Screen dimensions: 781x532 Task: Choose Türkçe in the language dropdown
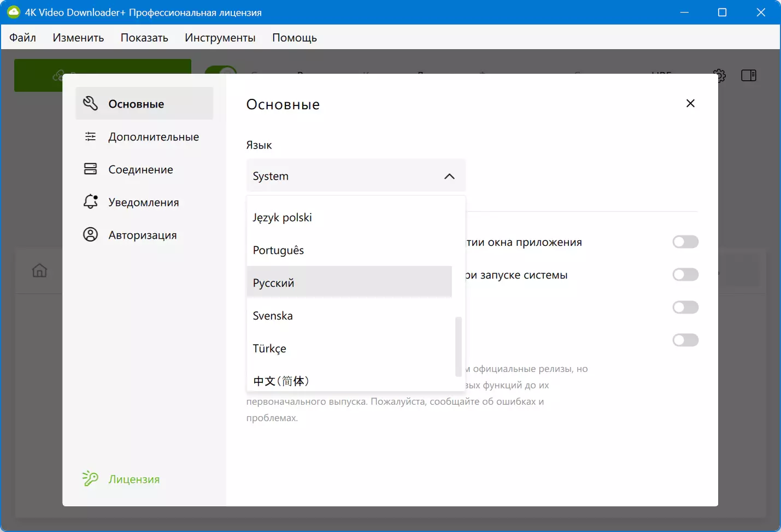coord(349,348)
